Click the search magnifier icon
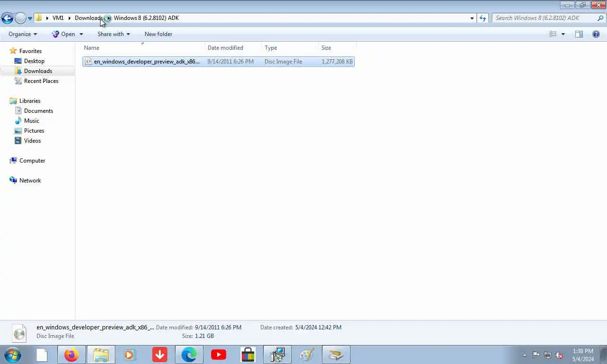This screenshot has height=364, width=607. click(x=600, y=18)
